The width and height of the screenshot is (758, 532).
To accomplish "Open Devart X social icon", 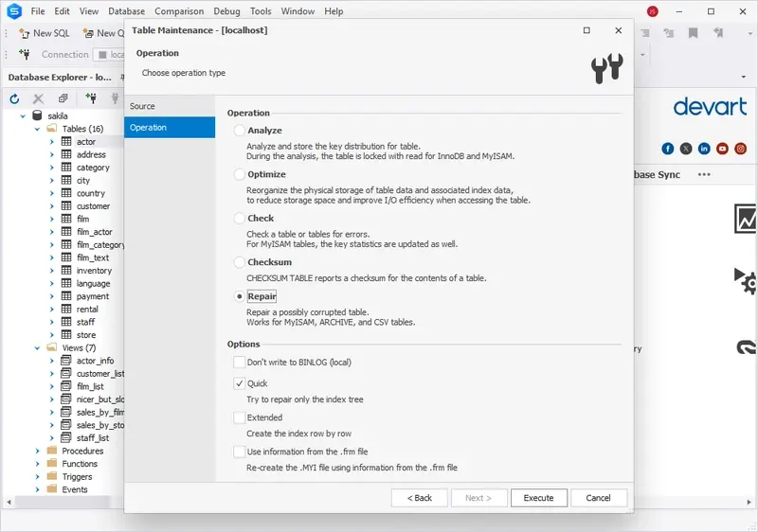I will pyautogui.click(x=686, y=149).
